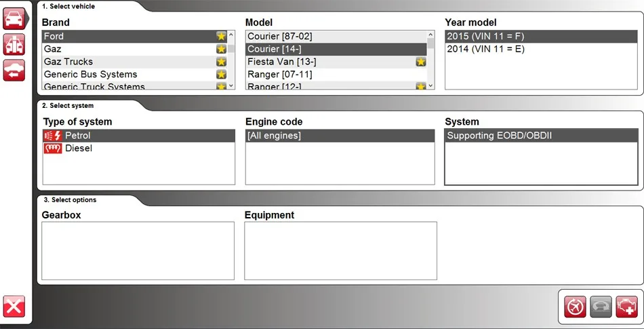Click the Brand list scrollbar thumb

(x=231, y=48)
